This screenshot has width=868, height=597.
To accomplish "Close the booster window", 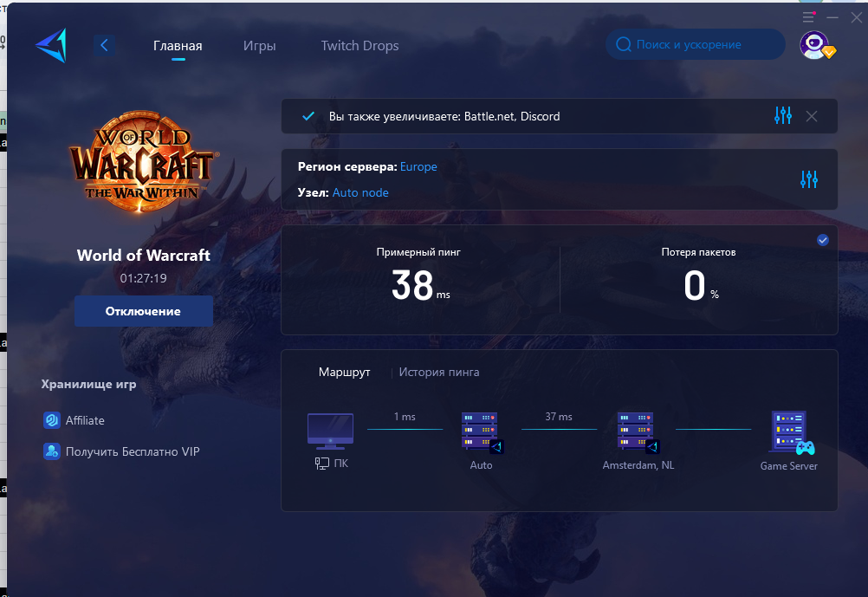I will pyautogui.click(x=857, y=17).
